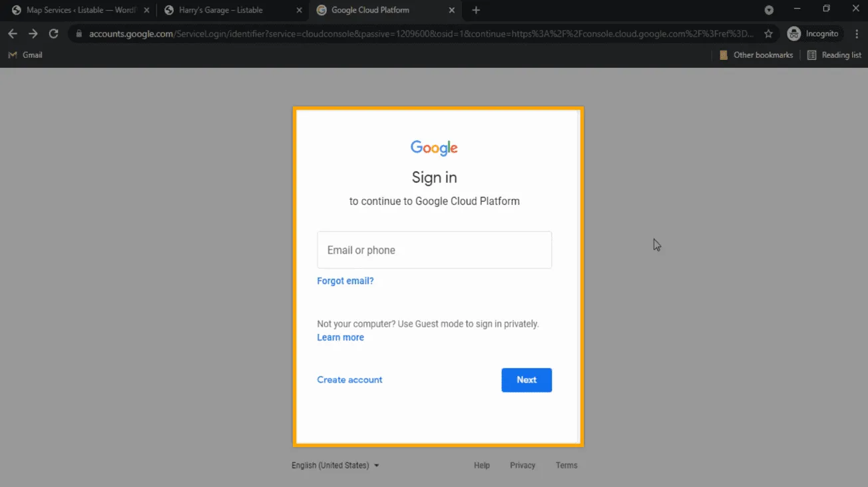
Task: Click the browser forward arrow icon
Action: pos(33,34)
